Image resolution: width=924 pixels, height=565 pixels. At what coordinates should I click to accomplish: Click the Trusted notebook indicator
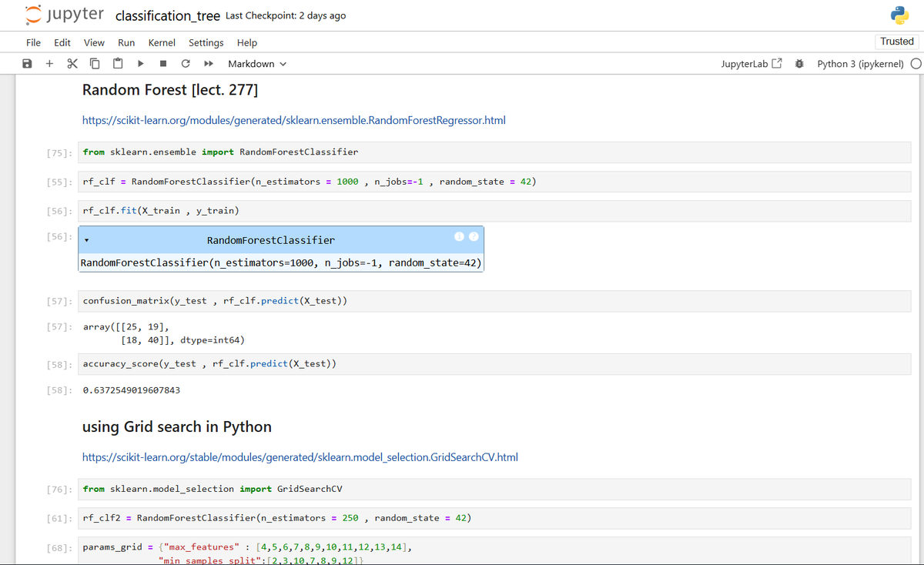click(x=897, y=42)
